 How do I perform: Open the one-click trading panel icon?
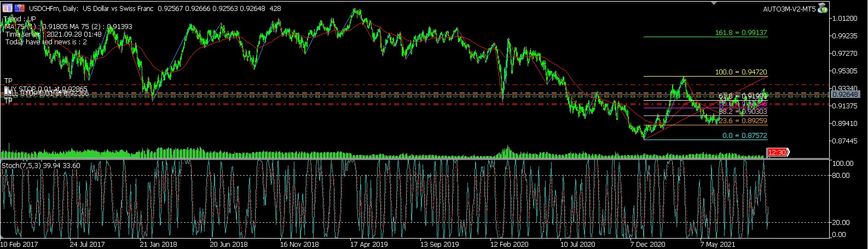tap(7, 9)
